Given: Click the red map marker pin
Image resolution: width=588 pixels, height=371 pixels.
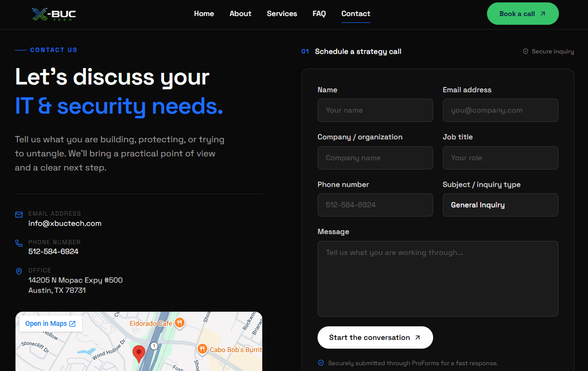Looking at the screenshot, I should (x=139, y=354).
